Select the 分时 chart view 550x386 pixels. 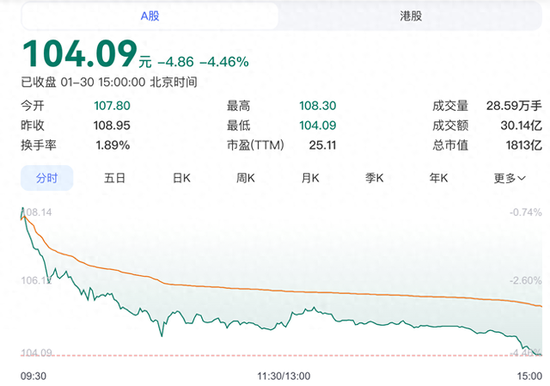(47, 178)
